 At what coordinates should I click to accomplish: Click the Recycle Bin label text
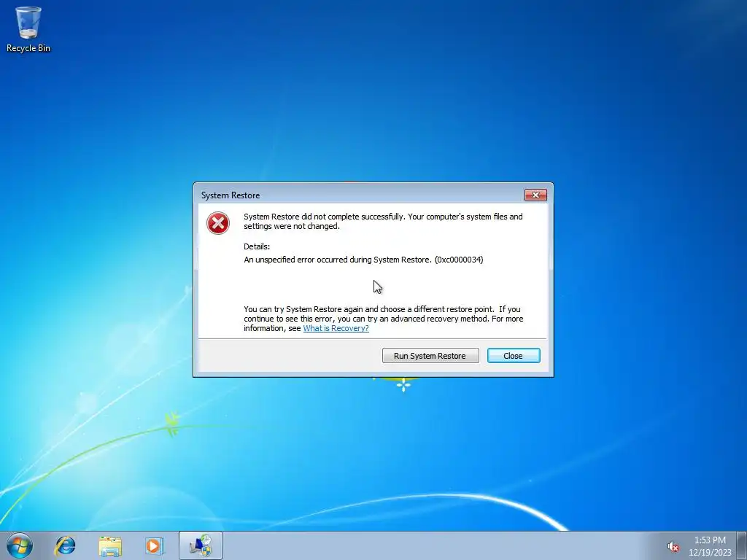pos(28,48)
